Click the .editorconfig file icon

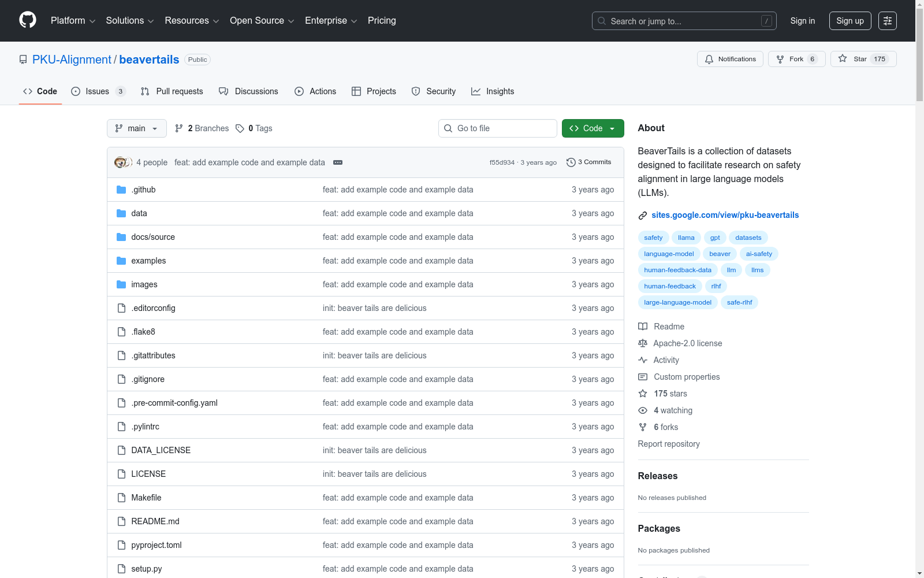click(x=121, y=308)
